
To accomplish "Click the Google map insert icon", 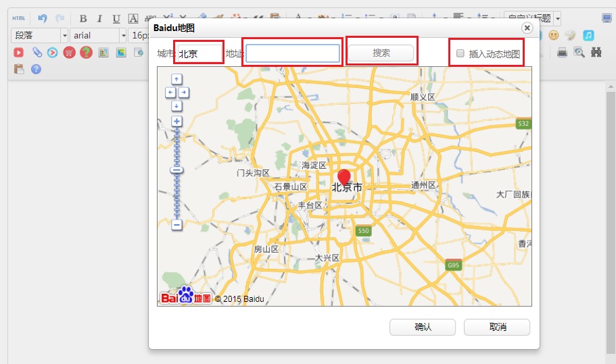I will [x=121, y=52].
